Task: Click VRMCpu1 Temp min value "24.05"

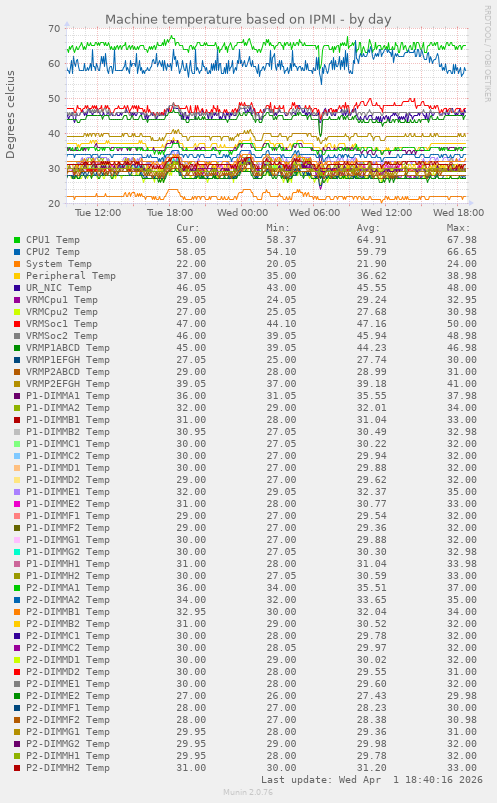Action: click(281, 300)
